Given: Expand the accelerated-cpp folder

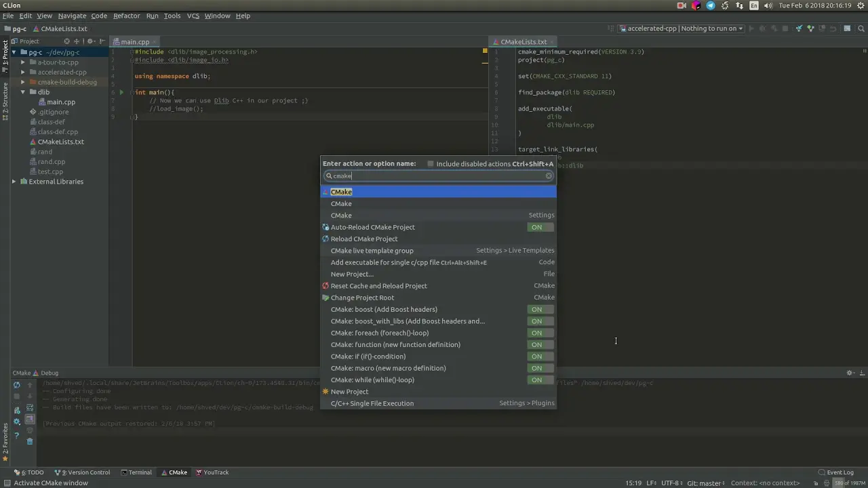Looking at the screenshot, I should pyautogui.click(x=23, y=72).
